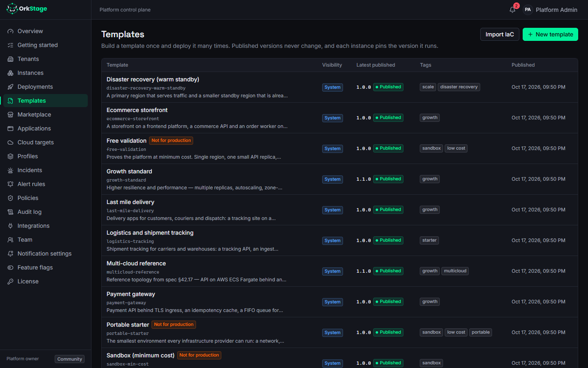Image resolution: width=588 pixels, height=368 pixels.
Task: Open the Multi-cloud reference template
Action: tap(136, 263)
